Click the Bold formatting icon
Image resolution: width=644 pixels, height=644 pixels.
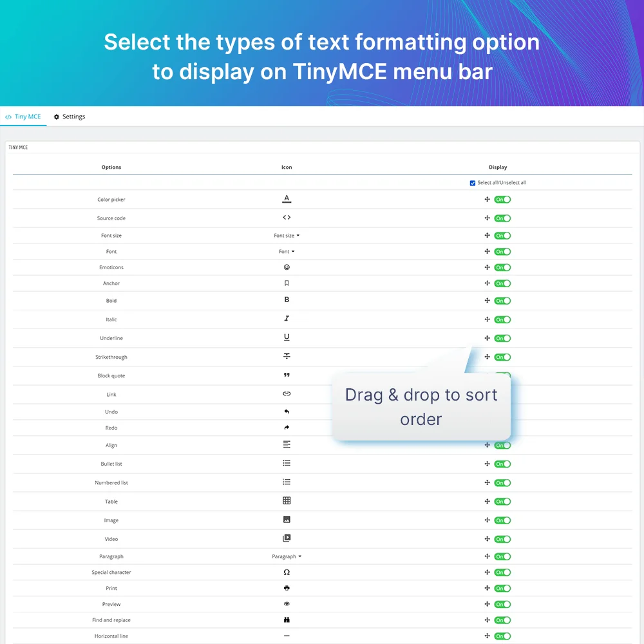point(287,299)
